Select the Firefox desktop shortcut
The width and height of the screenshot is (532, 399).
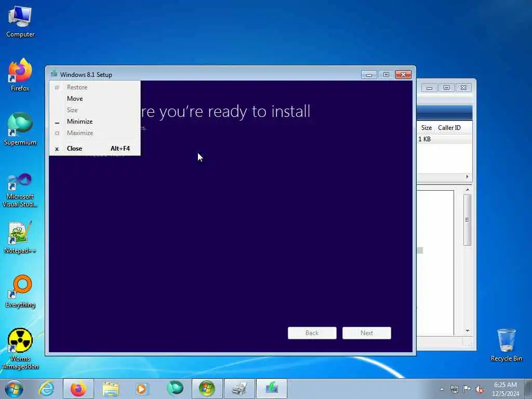click(x=20, y=75)
